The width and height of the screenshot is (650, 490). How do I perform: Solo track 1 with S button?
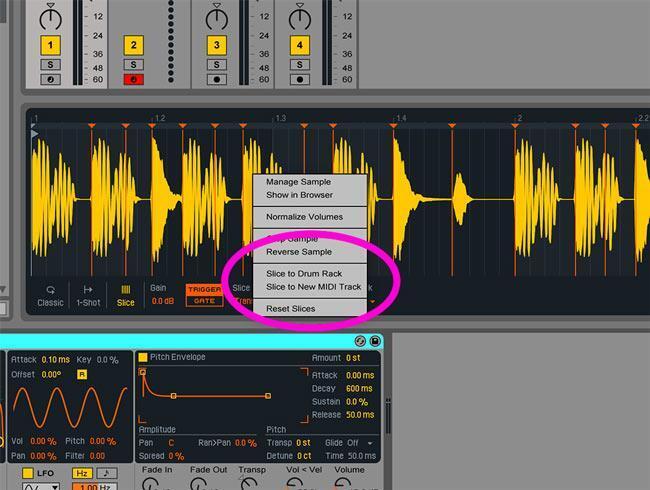click(51, 65)
